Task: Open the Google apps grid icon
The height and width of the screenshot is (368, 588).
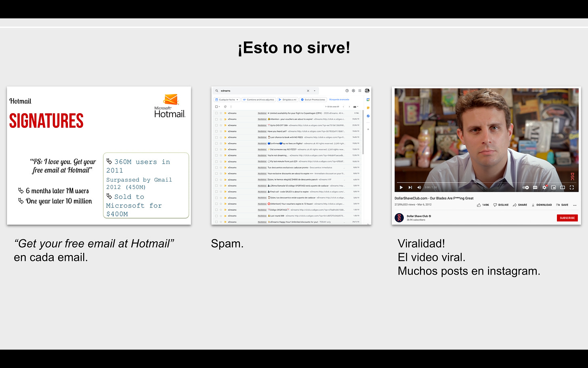Action: [x=360, y=91]
